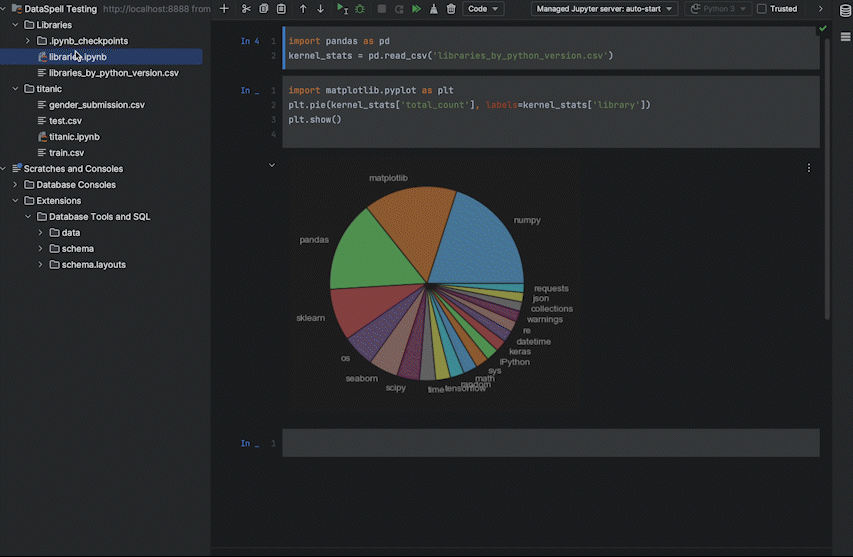Viewport: 853px width, 557px height.
Task: Copy the cell with the copy icon
Action: tap(264, 9)
